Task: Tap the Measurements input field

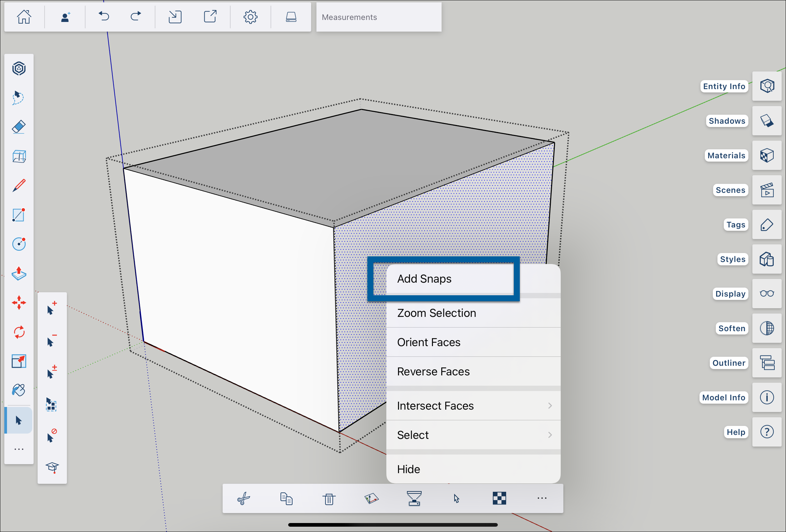Action: (379, 17)
